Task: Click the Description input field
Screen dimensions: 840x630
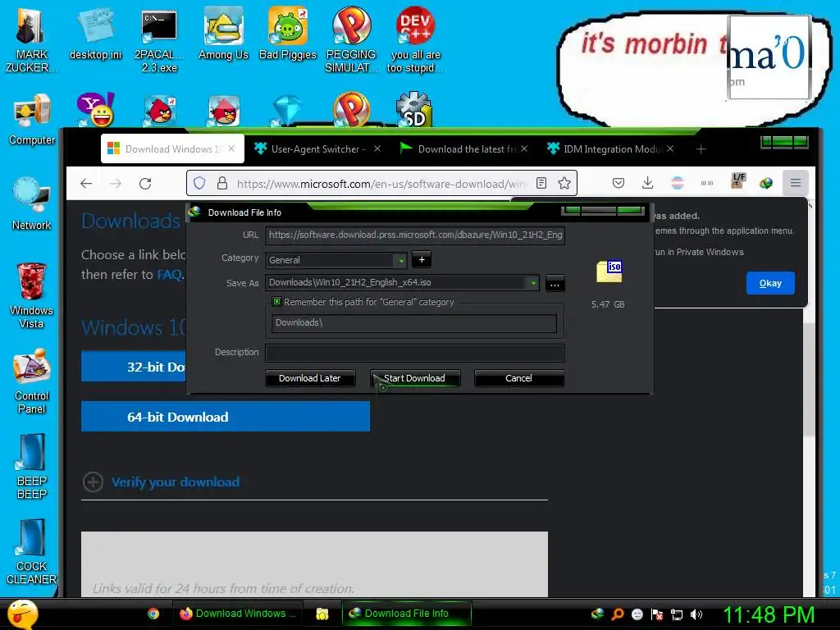Action: click(414, 353)
